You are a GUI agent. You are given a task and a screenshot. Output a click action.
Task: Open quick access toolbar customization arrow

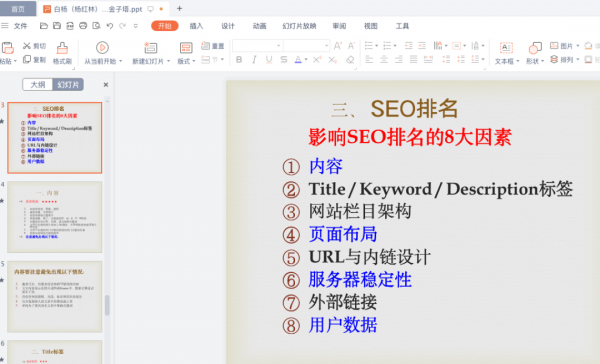pos(135,26)
